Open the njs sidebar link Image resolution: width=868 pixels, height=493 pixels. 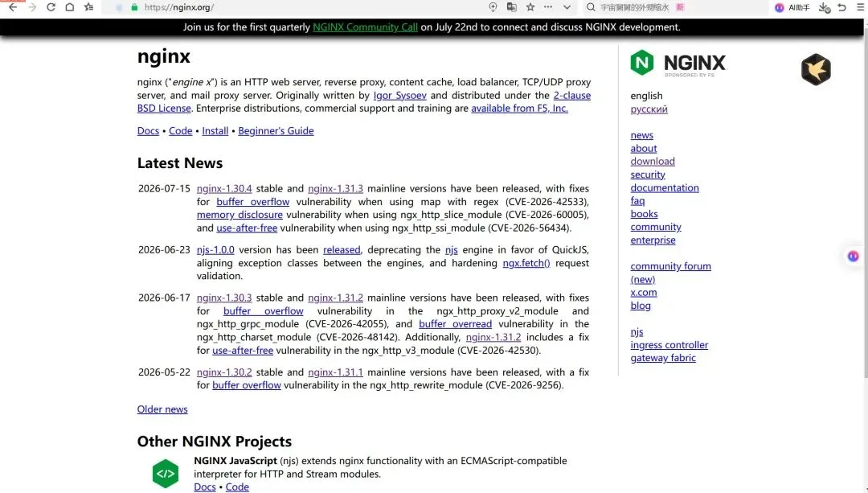637,332
